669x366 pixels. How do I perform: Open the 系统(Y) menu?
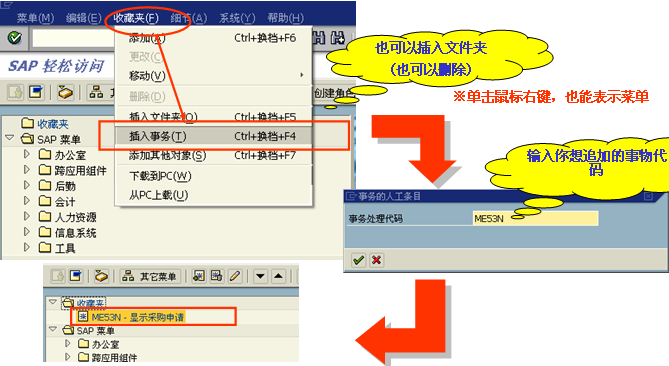tap(237, 18)
